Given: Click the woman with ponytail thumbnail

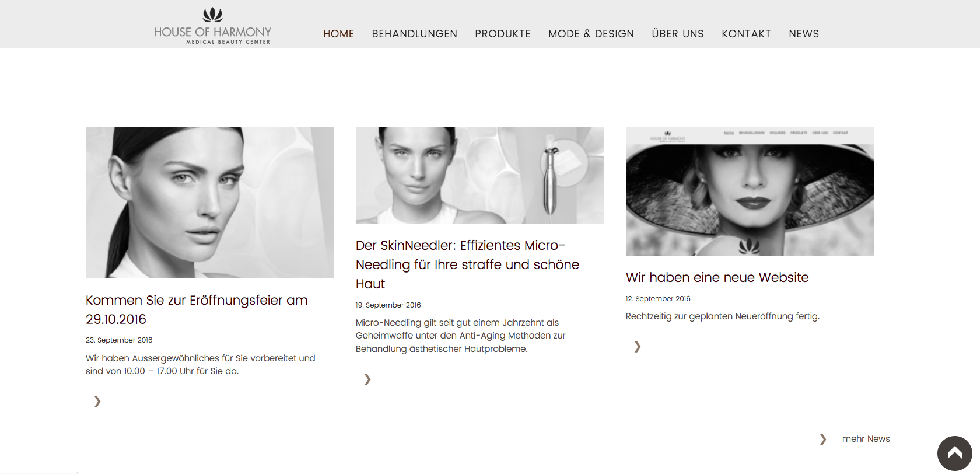Looking at the screenshot, I should (x=209, y=203).
